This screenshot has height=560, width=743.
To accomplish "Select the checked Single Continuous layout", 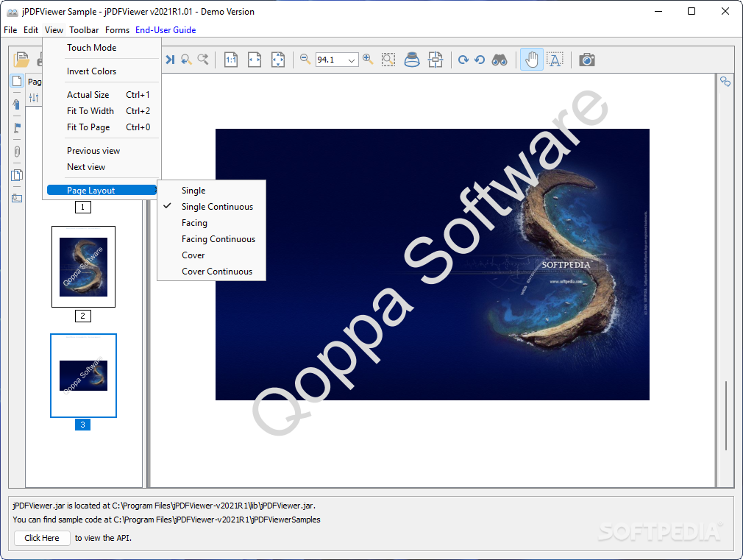I will point(212,207).
